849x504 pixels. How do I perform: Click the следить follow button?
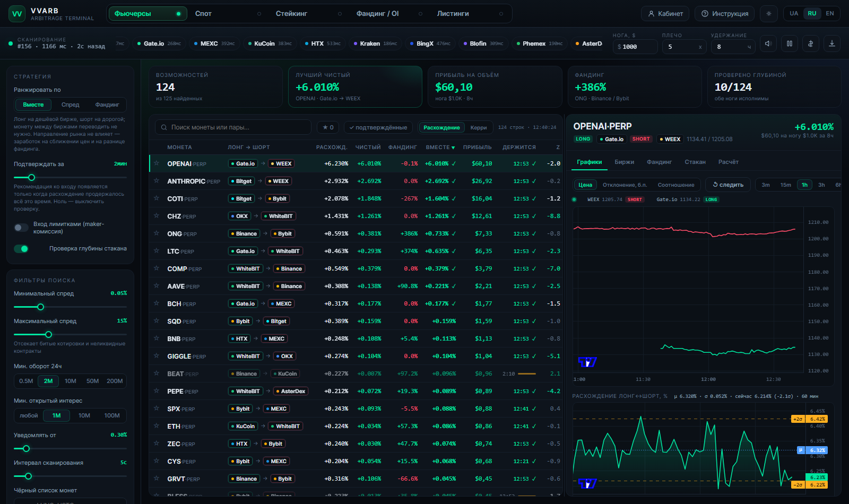pos(728,185)
